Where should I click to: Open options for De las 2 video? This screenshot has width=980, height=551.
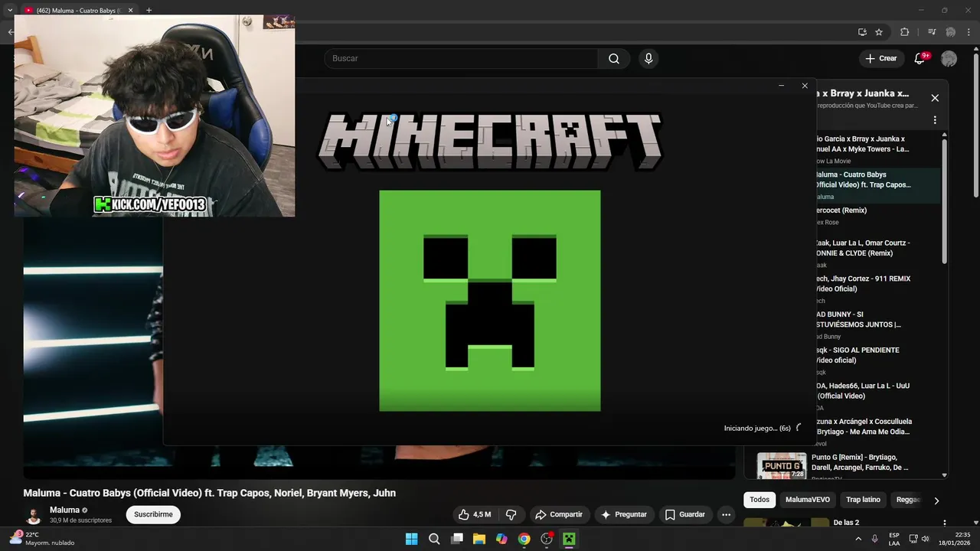944,523
